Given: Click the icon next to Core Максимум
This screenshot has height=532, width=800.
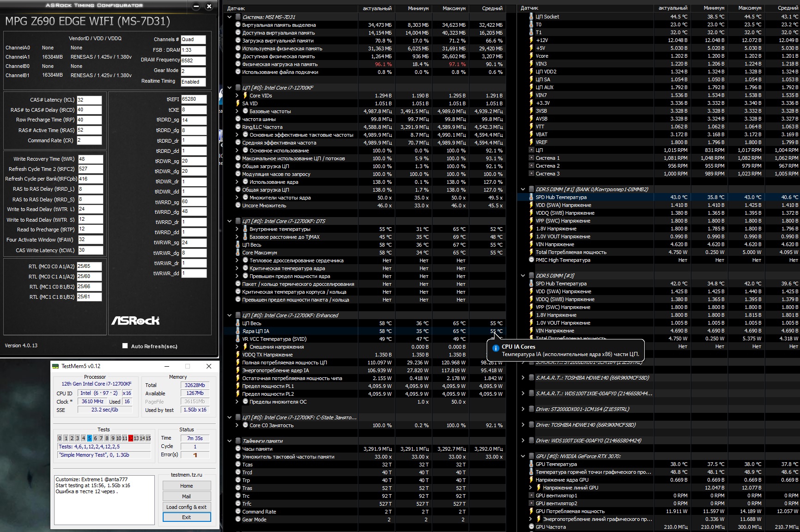Looking at the screenshot, I should click(238, 253).
